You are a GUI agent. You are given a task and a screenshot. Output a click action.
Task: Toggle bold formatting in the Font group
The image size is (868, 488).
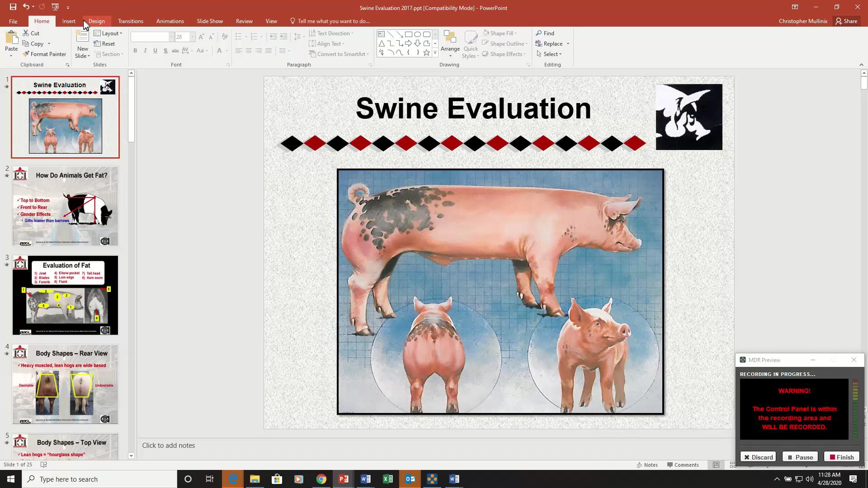[x=135, y=51]
